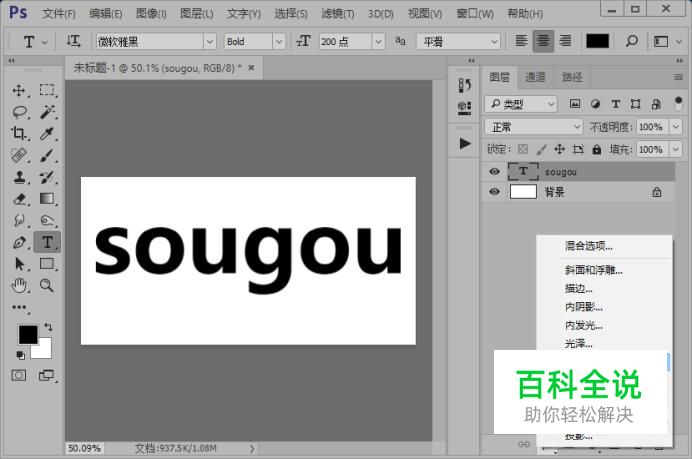Screen dimensions: 692x459
Task: Open the tool preset picker arrow
Action: click(x=45, y=42)
